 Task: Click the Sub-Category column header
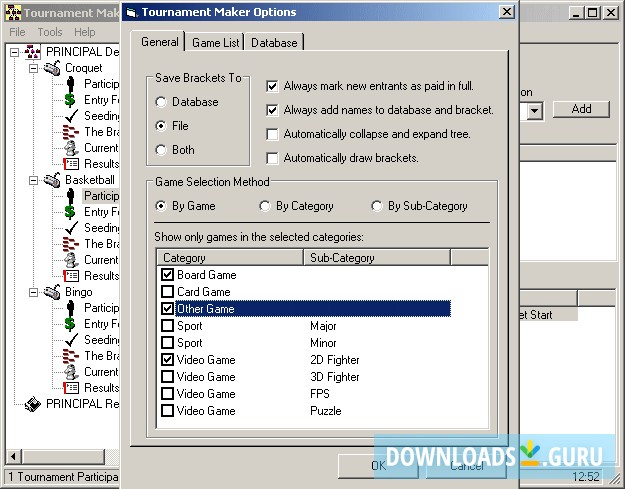click(x=377, y=258)
